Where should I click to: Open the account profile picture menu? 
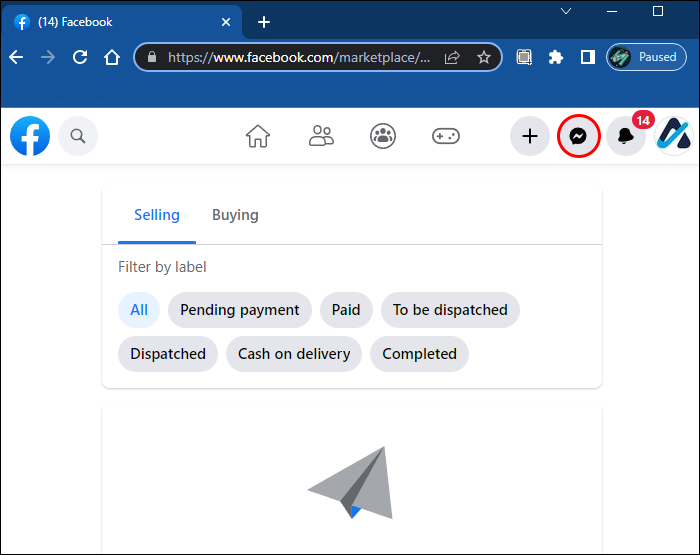673,136
